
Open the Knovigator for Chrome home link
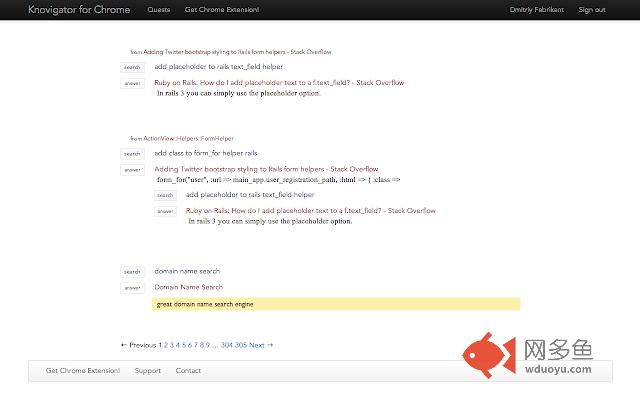[x=79, y=9]
